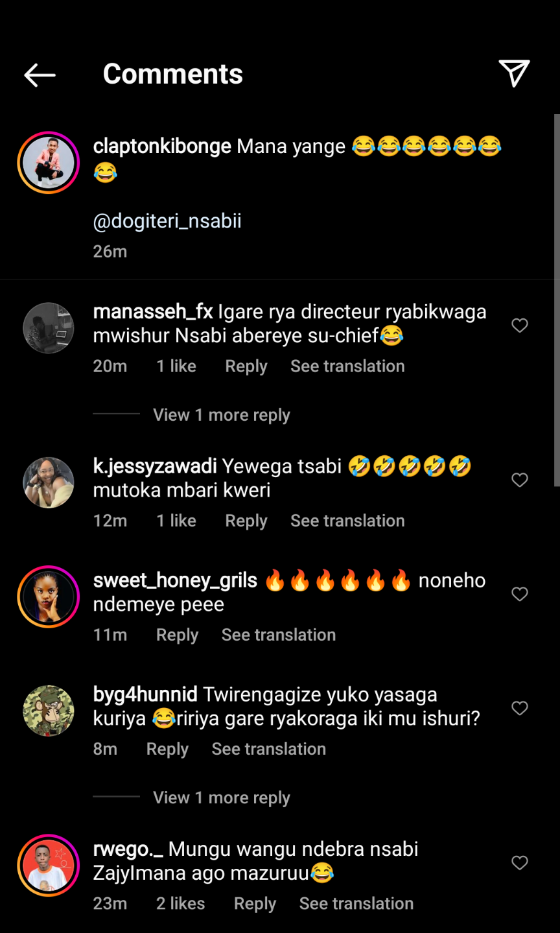Image resolution: width=560 pixels, height=933 pixels.
Task: Tap the share paper-plane icon
Action: 514,73
